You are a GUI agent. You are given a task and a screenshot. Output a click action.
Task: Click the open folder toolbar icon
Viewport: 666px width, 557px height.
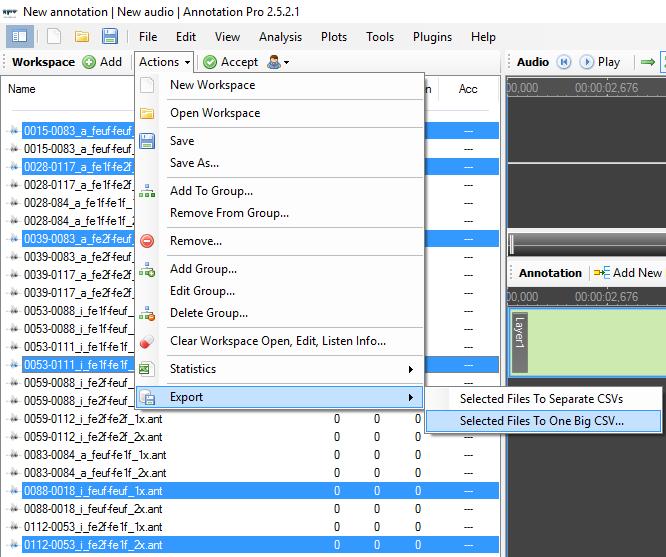[82, 37]
